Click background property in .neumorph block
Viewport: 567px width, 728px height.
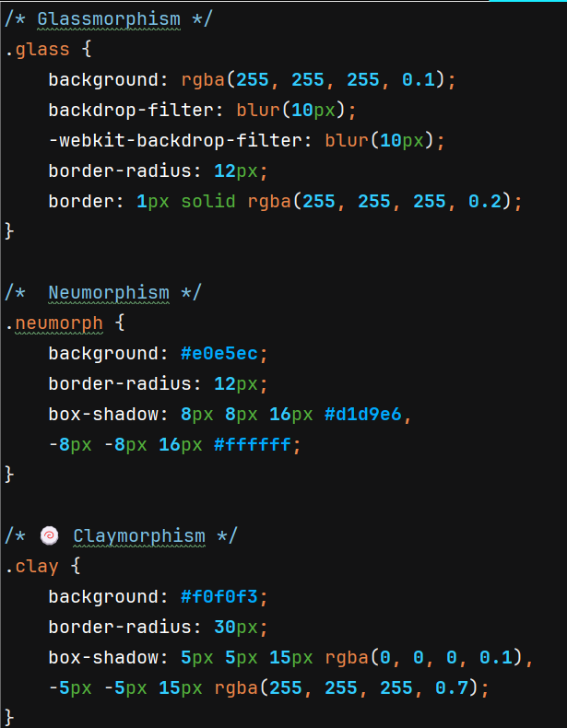[x=103, y=354]
